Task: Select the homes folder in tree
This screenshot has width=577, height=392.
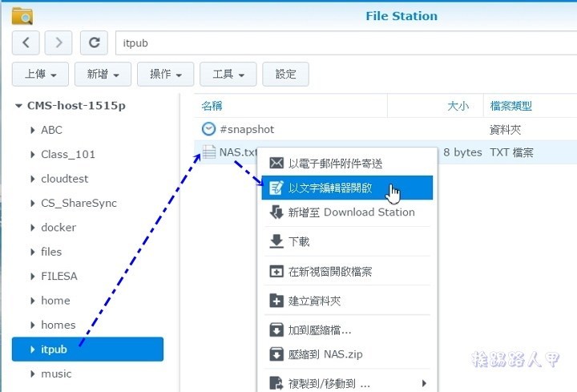Action: 59,325
